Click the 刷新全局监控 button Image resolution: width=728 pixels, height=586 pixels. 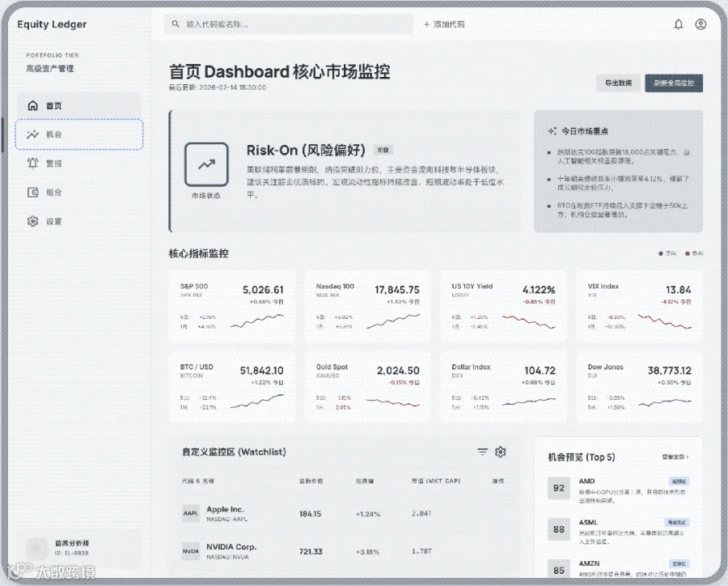pos(674,83)
